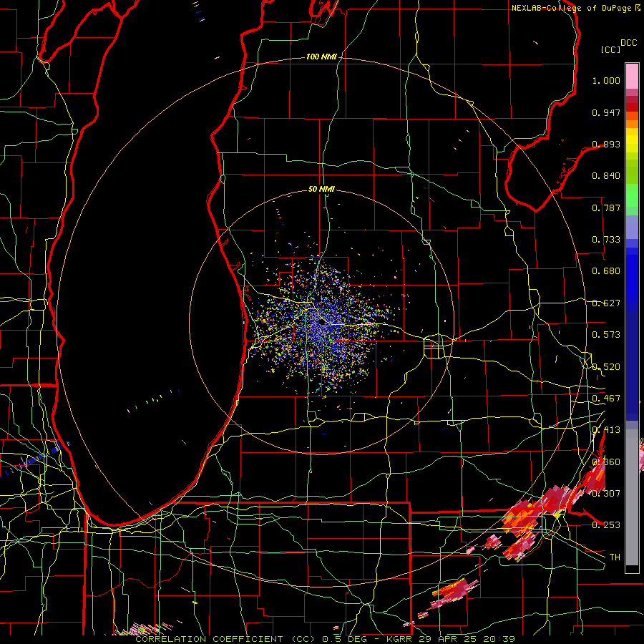Select the gray lower segment of color bar
The image size is (644, 644).
[x=632, y=497]
